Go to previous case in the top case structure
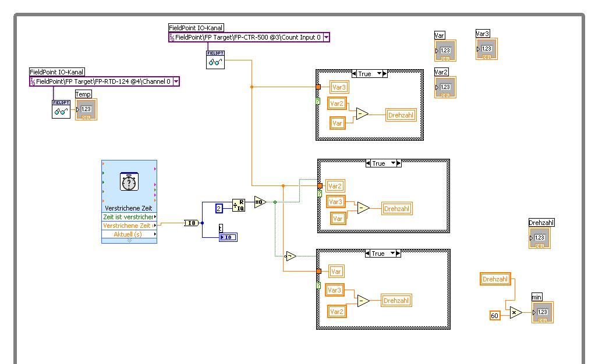Screen dimensions: 595x364 [354, 74]
